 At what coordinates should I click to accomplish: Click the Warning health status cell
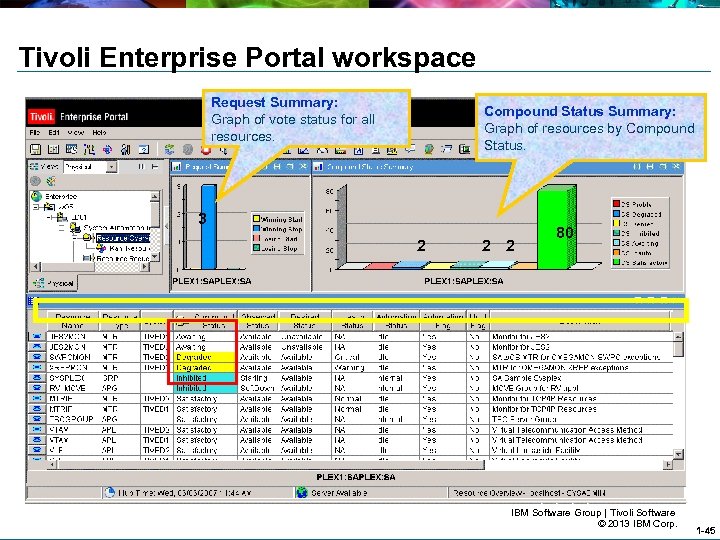click(353, 367)
